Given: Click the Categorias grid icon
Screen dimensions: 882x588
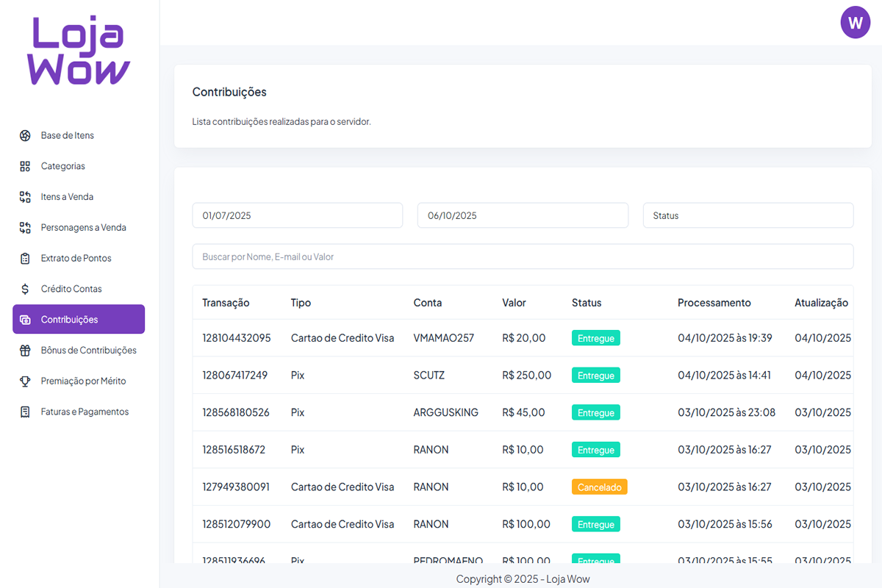Looking at the screenshot, I should coord(25,166).
